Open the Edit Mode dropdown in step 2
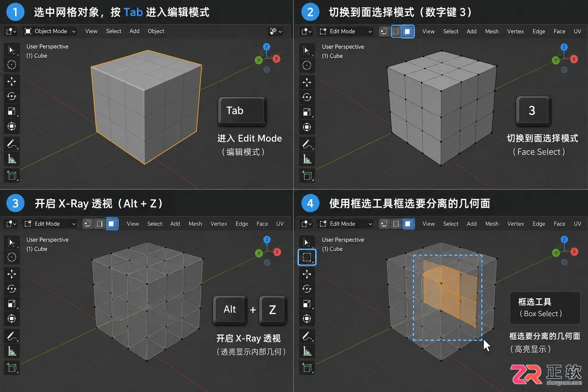The image size is (588, 392). (x=345, y=31)
